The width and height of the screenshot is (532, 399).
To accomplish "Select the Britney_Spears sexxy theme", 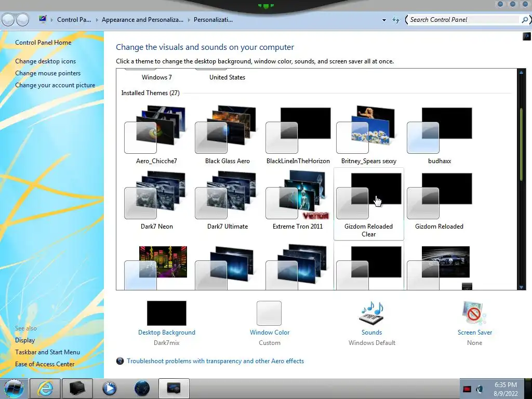I will 368,135.
